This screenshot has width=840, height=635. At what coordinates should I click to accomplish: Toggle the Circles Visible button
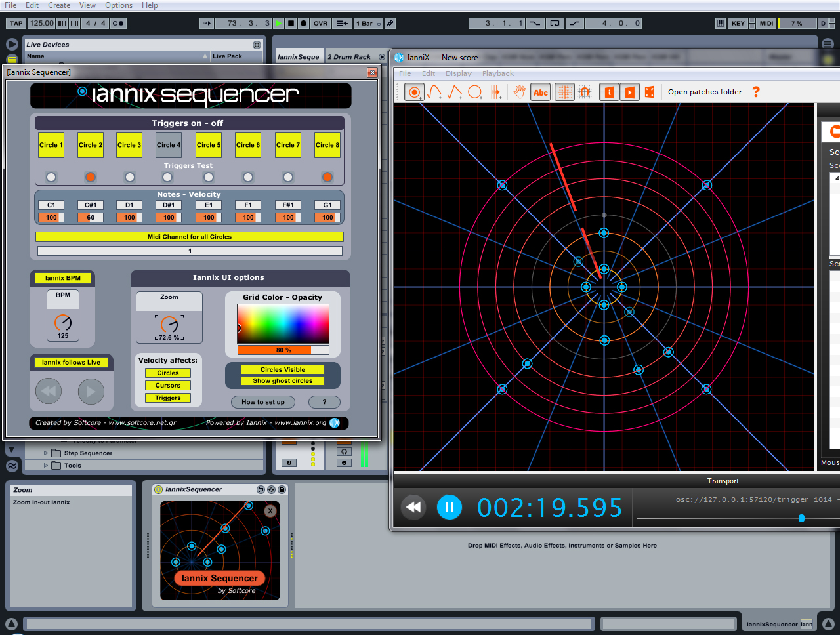283,369
